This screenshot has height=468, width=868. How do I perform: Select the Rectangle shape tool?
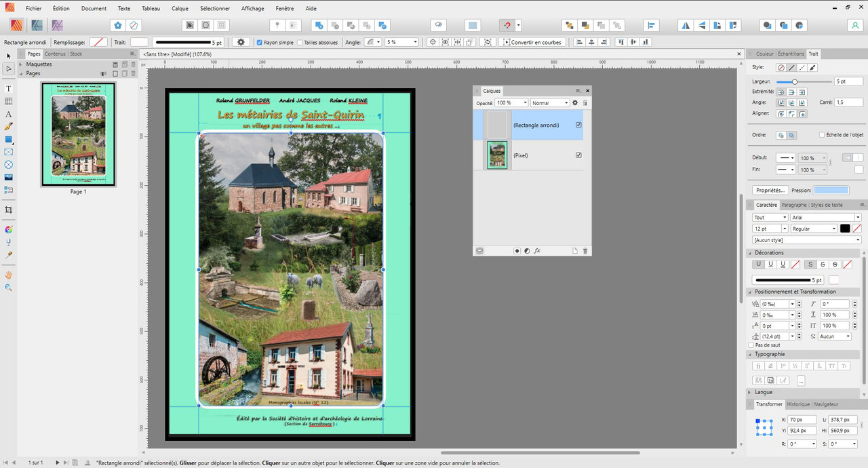tap(9, 139)
